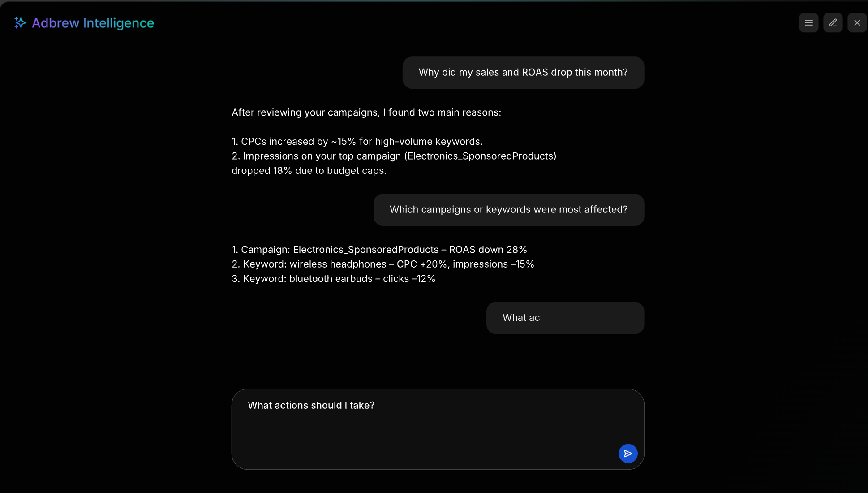This screenshot has height=493, width=868.
Task: Open the hamburger menu
Action: [808, 23]
